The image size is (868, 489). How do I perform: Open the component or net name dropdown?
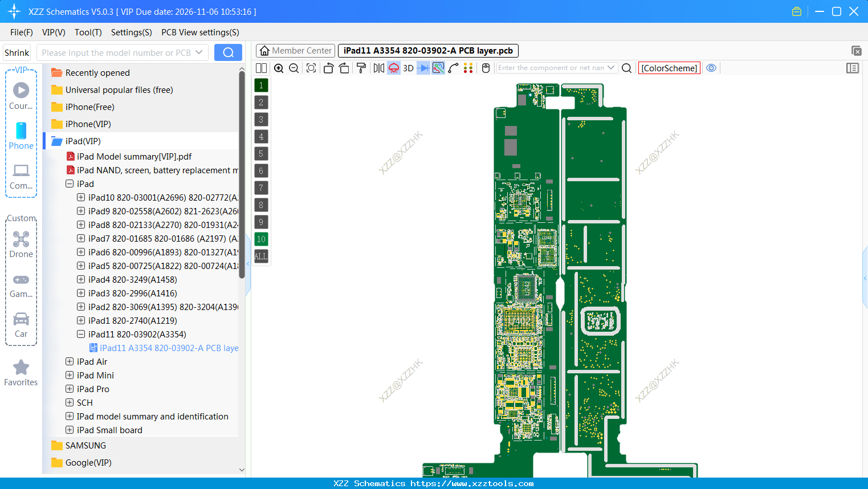pyautogui.click(x=612, y=68)
